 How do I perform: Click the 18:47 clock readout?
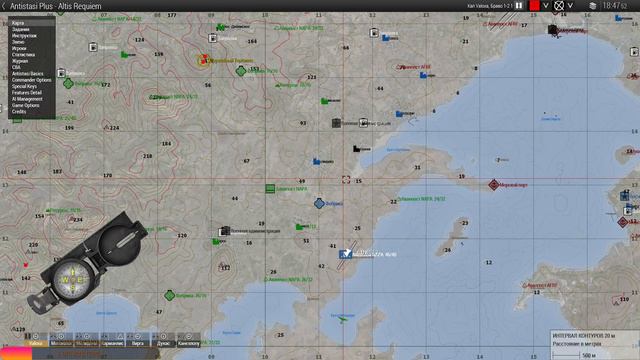(614, 6)
